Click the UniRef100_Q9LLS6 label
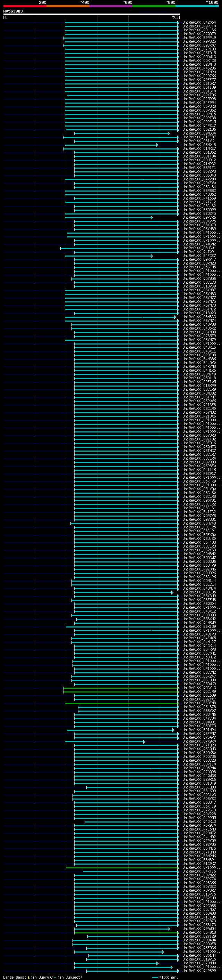222x980 pixels. (199, 30)
